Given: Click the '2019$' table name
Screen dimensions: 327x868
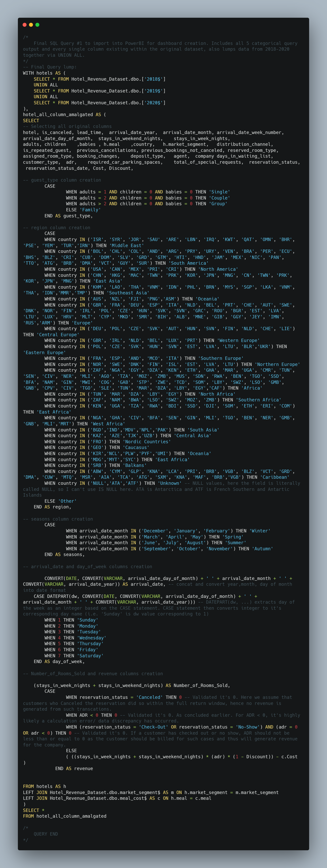Looking at the screenshot, I should (154, 91).
